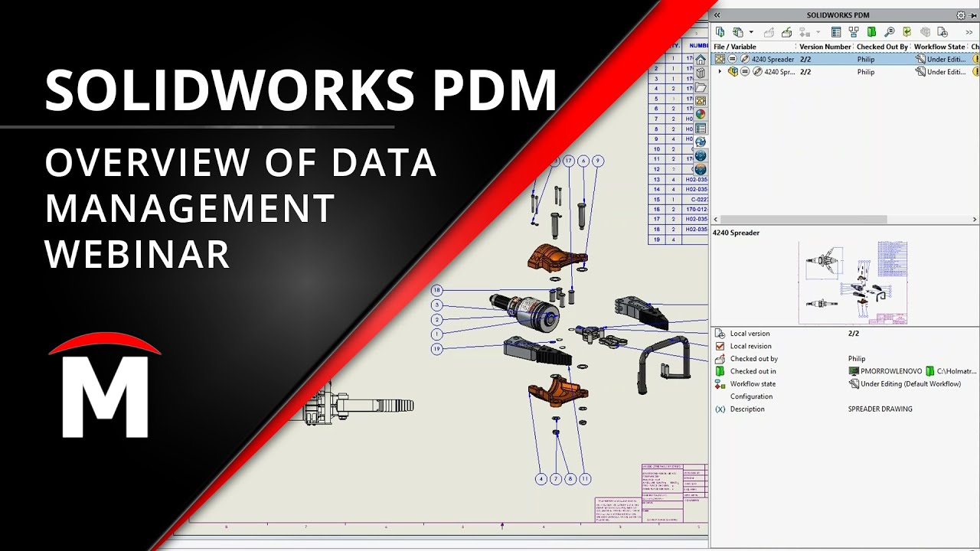Screen dimensions: 980x551
Task: Click the Check In toolbar icon
Action: pos(787,32)
